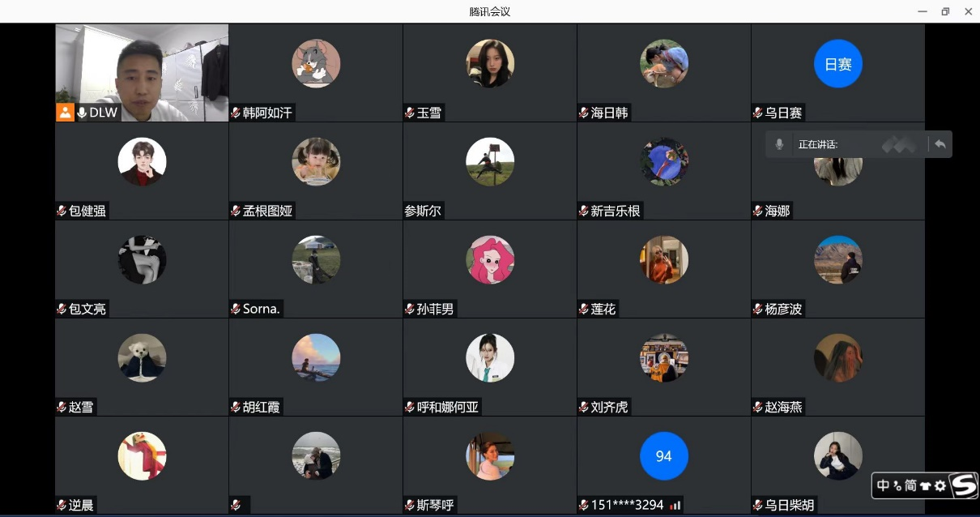The image size is (980, 517).
Task: Select the blue 日赛 avatar tile
Action: (x=838, y=64)
